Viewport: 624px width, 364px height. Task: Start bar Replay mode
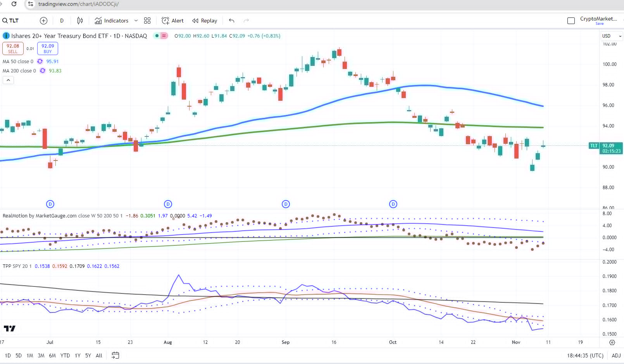click(x=205, y=21)
